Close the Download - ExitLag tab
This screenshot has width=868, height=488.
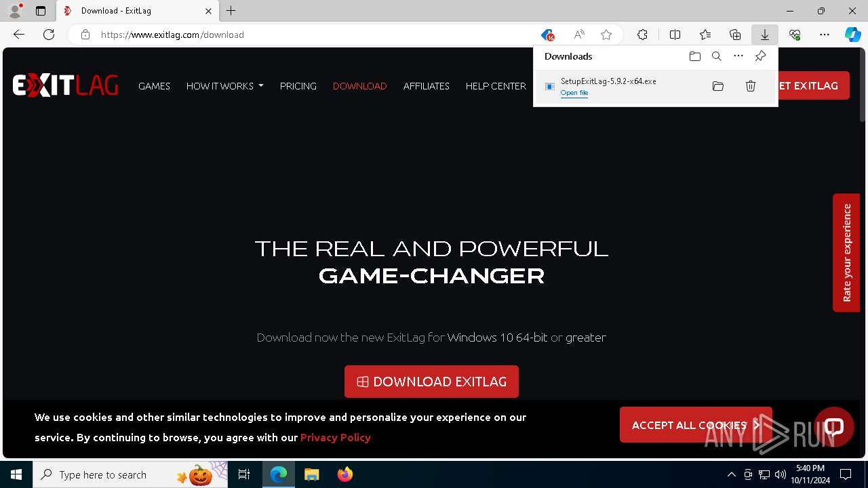[209, 11]
